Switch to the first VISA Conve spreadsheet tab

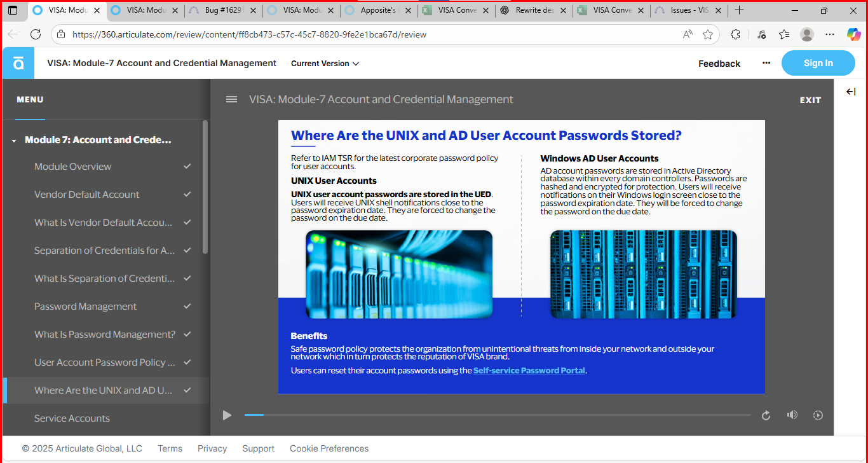[457, 10]
